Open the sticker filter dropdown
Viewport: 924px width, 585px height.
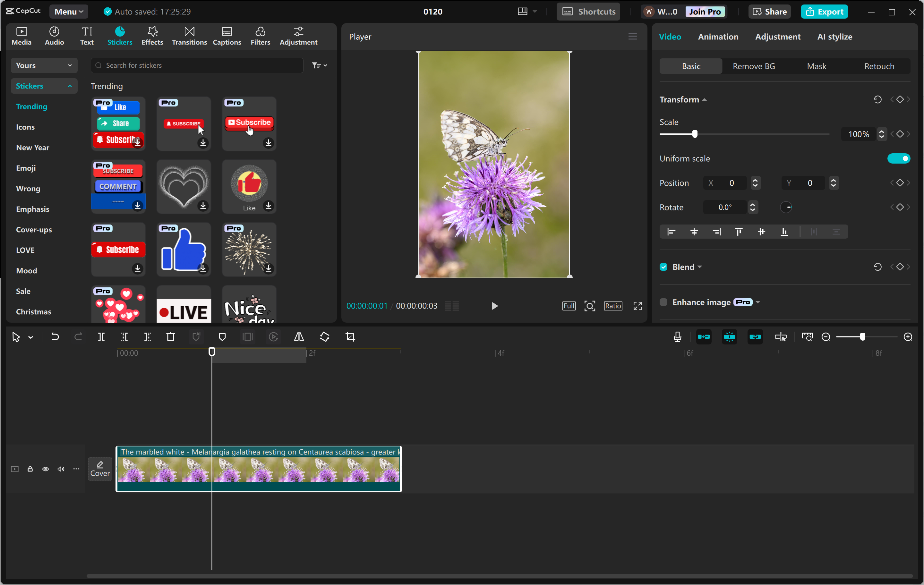[x=319, y=65]
